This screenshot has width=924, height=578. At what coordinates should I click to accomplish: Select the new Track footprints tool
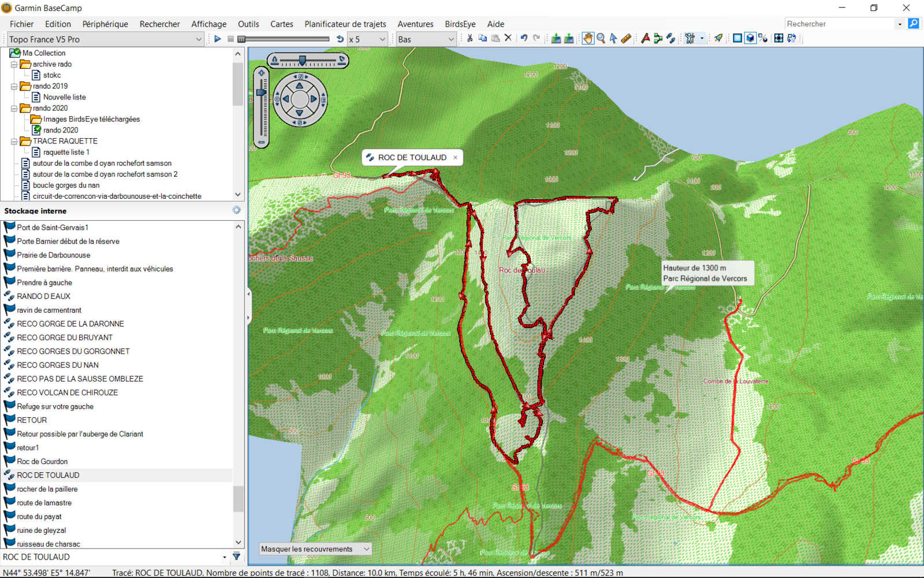click(671, 39)
